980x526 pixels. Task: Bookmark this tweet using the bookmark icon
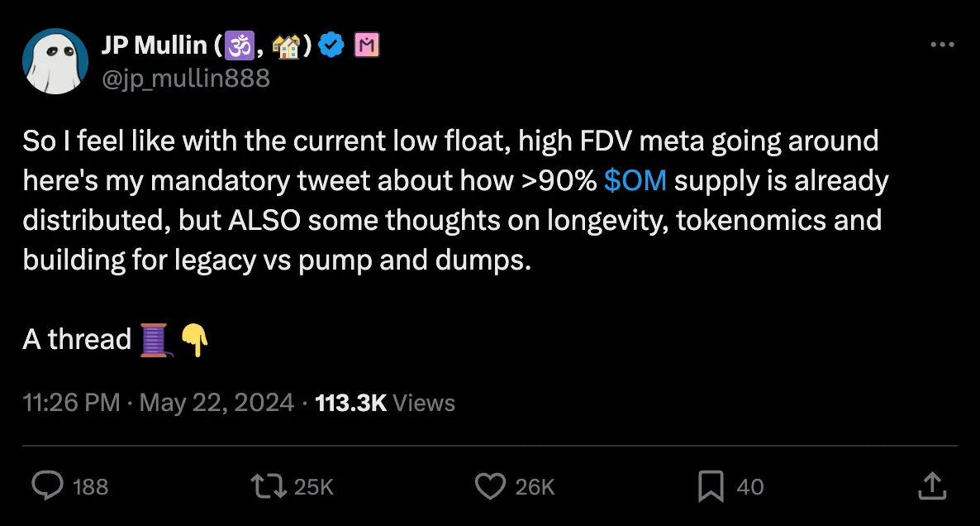tap(711, 486)
